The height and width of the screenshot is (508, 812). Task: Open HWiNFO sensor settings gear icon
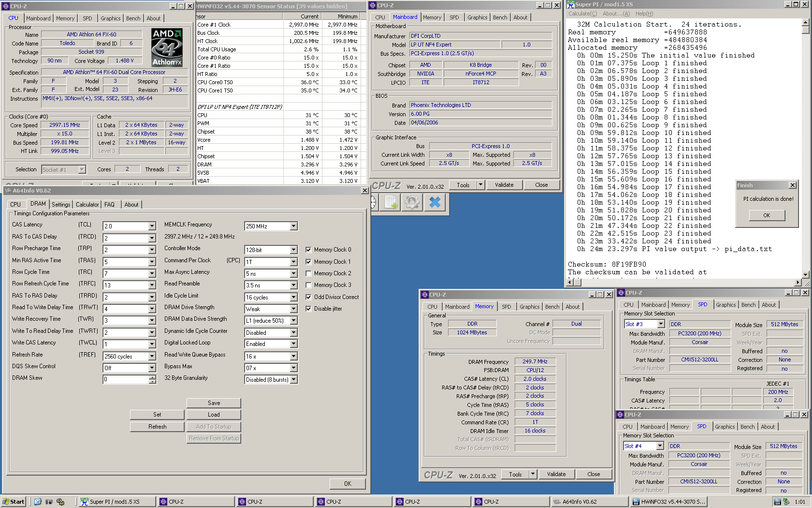pyautogui.click(x=412, y=202)
